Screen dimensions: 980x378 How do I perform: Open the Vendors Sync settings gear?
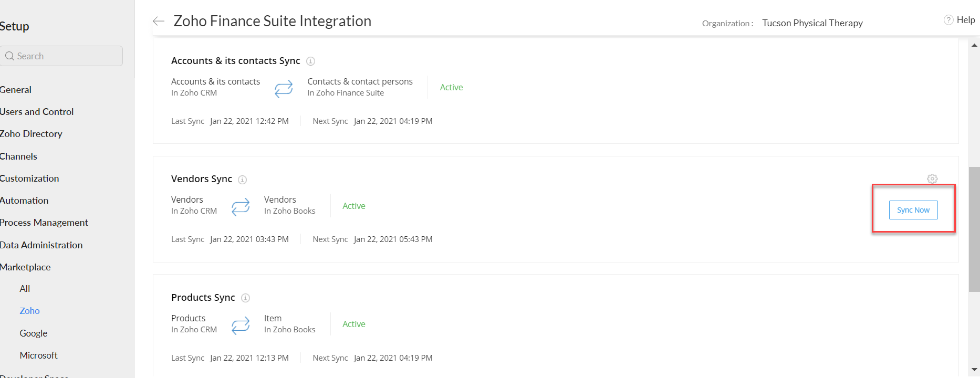point(932,179)
